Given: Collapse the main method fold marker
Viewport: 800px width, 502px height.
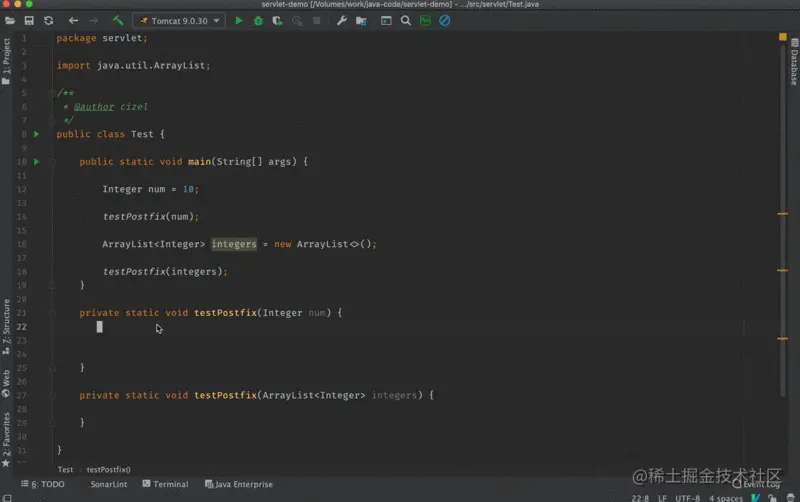Looking at the screenshot, I should (x=52, y=162).
